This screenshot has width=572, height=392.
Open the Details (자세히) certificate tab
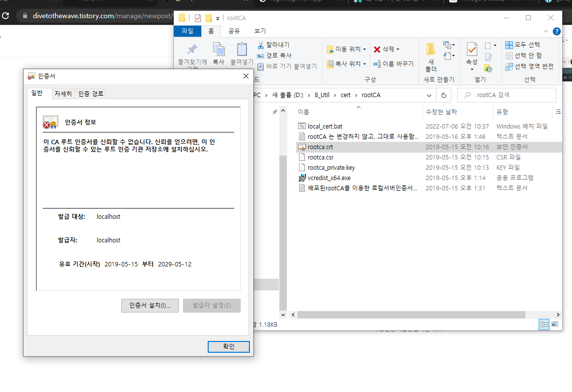tap(63, 94)
